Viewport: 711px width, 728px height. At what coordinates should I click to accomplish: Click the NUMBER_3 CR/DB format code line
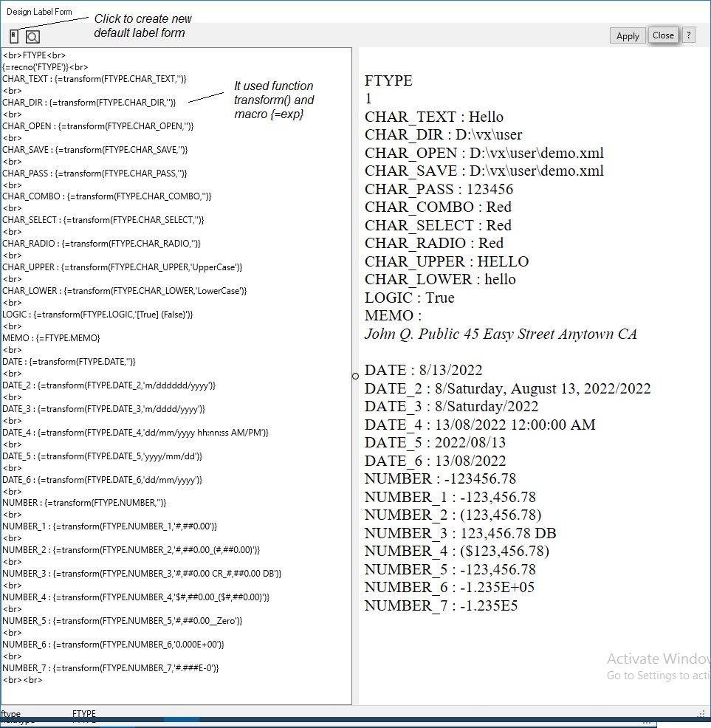[142, 574]
